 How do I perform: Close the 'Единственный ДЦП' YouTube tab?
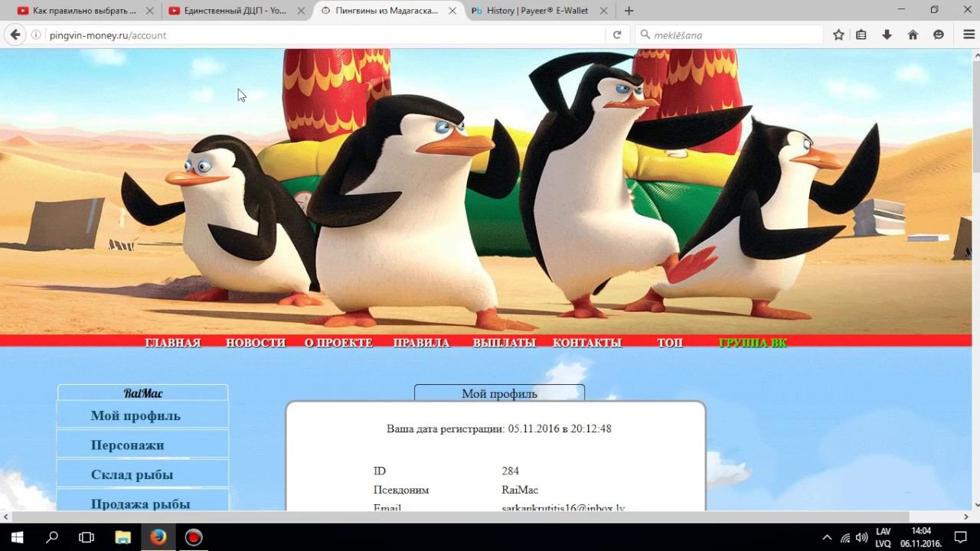302,11
